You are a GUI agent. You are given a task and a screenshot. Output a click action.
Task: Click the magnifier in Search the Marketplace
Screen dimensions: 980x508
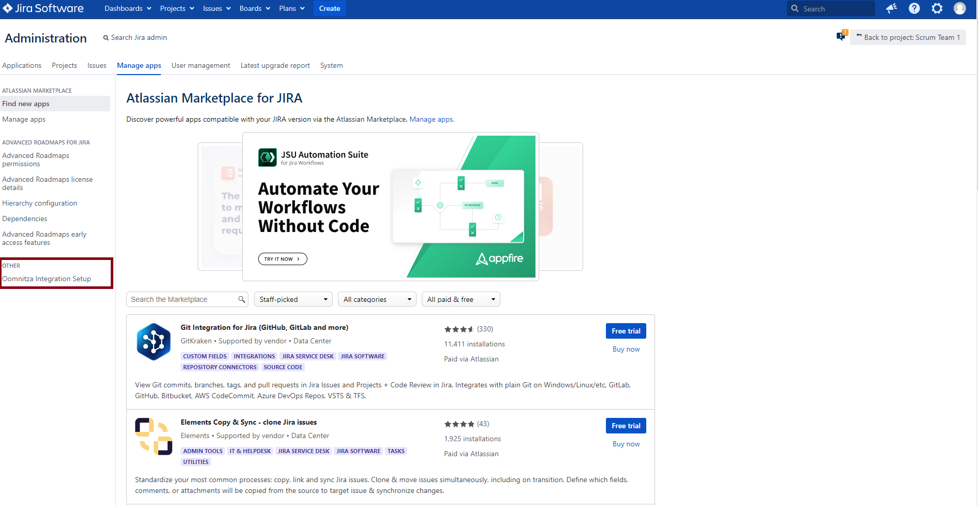(x=242, y=299)
